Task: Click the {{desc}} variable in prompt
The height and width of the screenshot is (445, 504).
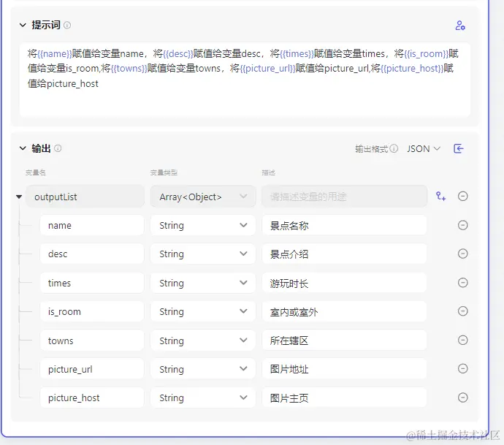Action: [178, 53]
